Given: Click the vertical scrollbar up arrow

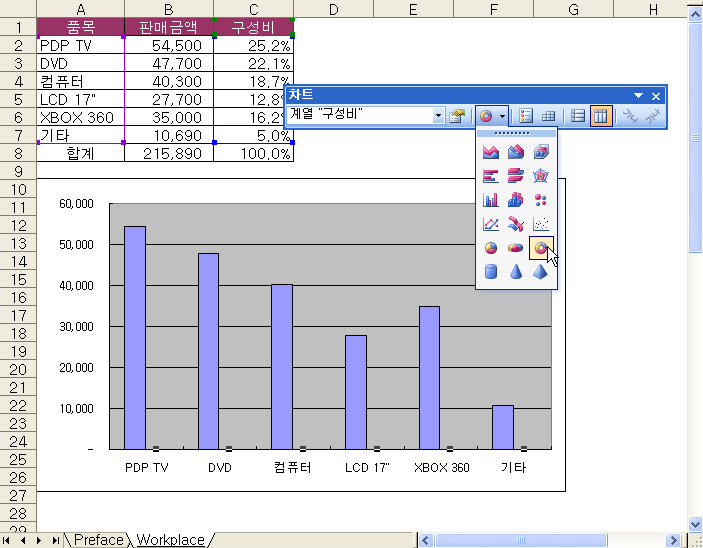Looking at the screenshot, I should (x=695, y=14).
